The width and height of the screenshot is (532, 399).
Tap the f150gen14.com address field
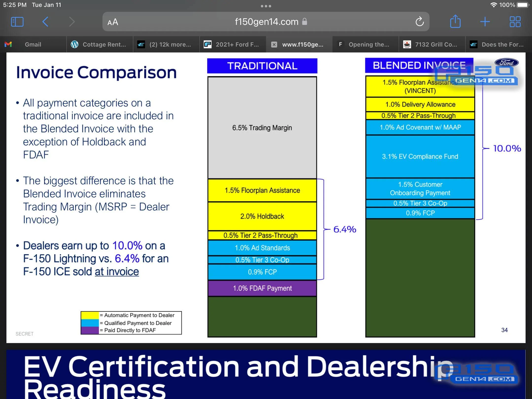tap(266, 22)
